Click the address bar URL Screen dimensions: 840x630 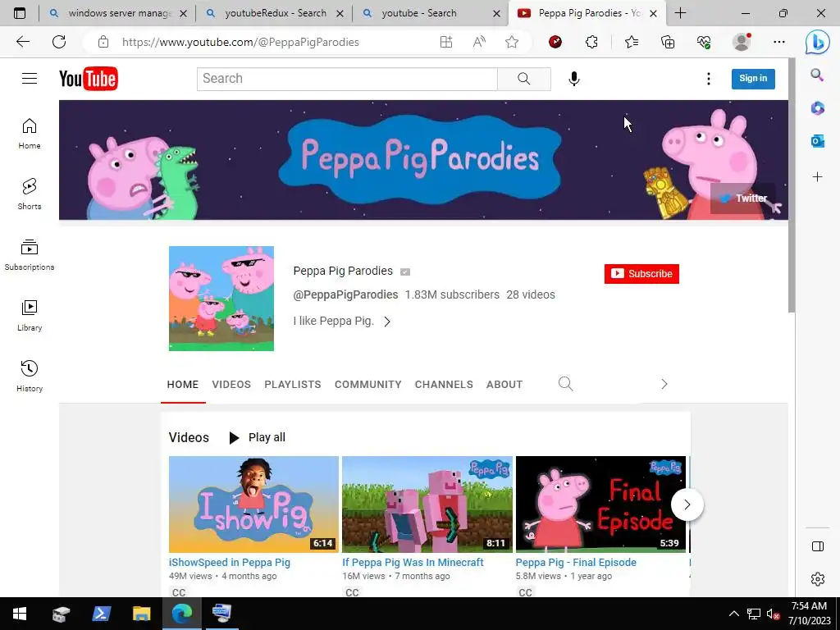coord(240,42)
